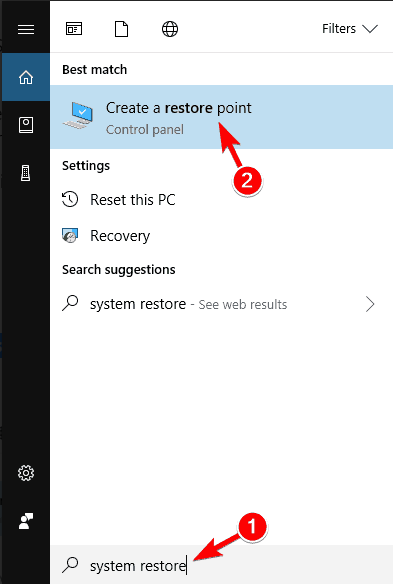Open the Recovery setting
This screenshot has height=584, width=393.
point(222,235)
